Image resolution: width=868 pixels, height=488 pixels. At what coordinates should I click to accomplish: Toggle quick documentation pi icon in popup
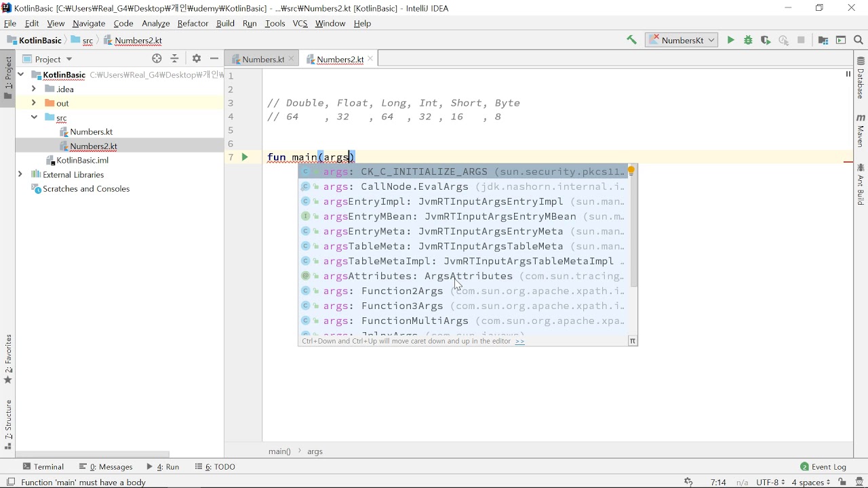[x=633, y=342]
